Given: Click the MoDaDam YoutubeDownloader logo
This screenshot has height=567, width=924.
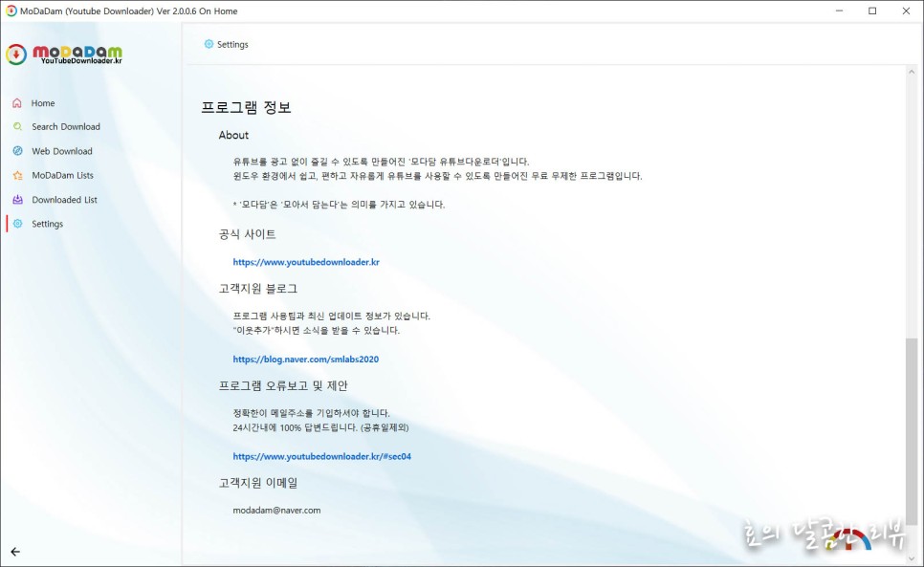Looking at the screenshot, I should 62,55.
